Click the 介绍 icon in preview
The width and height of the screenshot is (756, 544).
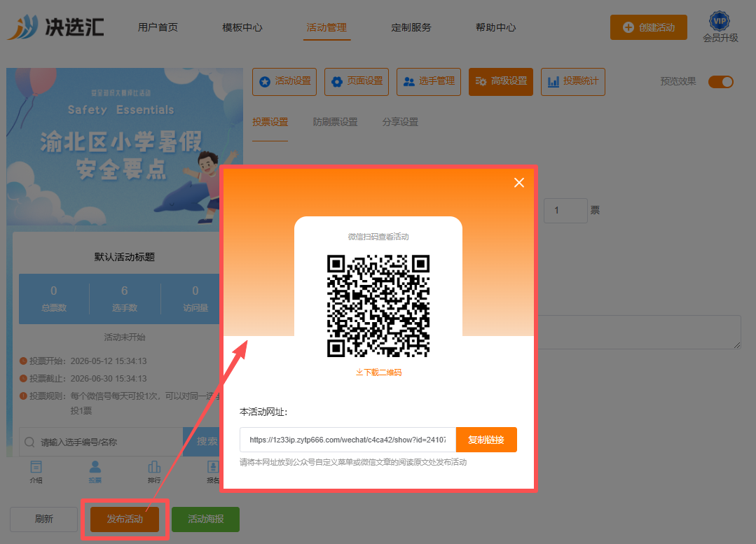coord(36,472)
